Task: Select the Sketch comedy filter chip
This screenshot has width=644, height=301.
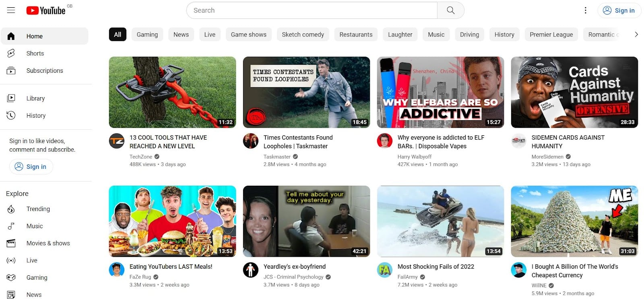Action: click(x=303, y=35)
